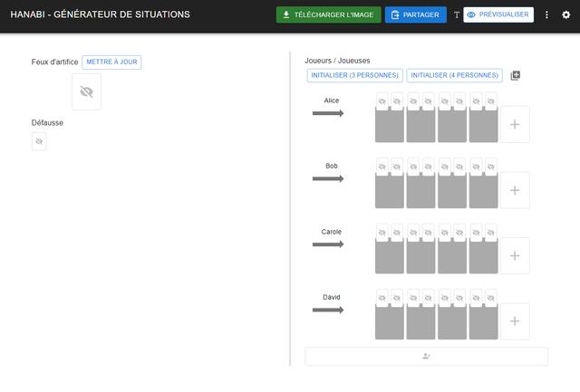Click the hidden card under Défausse
Screen dimensions: 580x392
point(39,141)
